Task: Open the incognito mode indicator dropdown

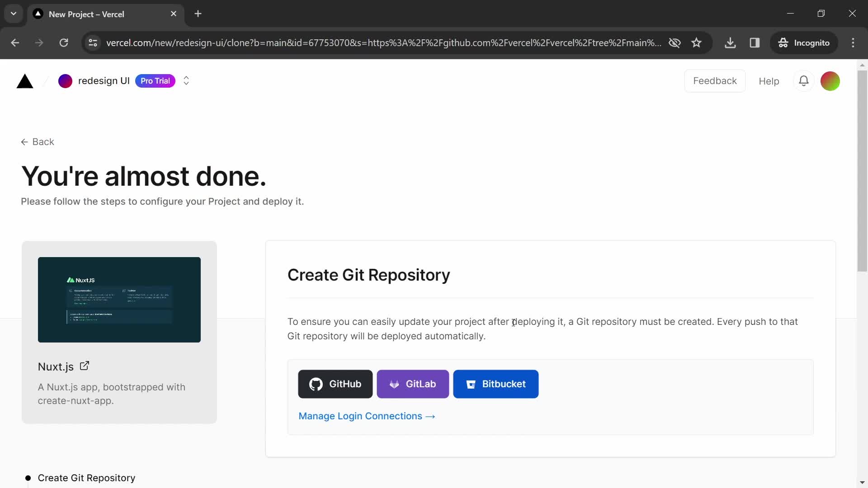Action: (805, 42)
